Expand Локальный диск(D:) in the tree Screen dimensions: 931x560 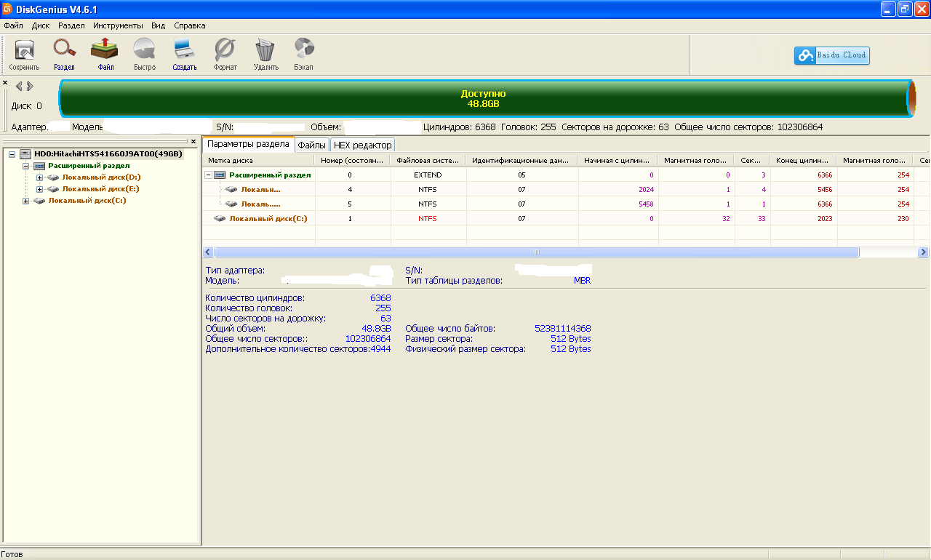tap(39, 177)
